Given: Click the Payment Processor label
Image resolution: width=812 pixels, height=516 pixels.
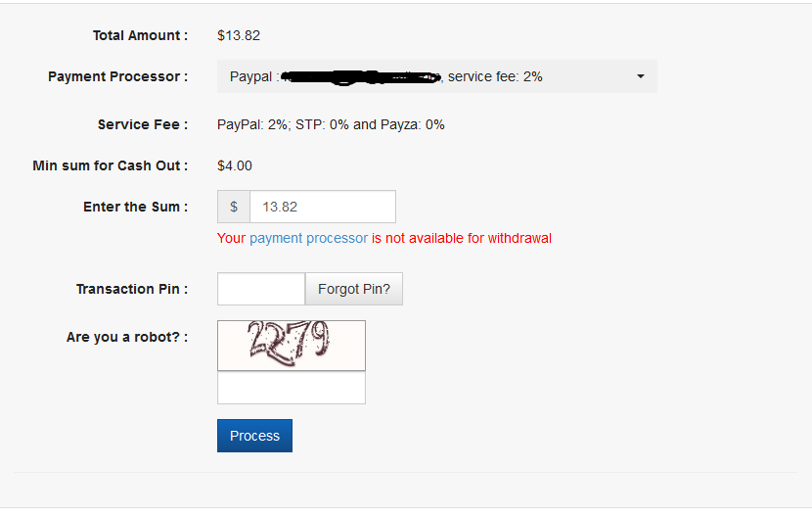Looking at the screenshot, I should click(118, 76).
